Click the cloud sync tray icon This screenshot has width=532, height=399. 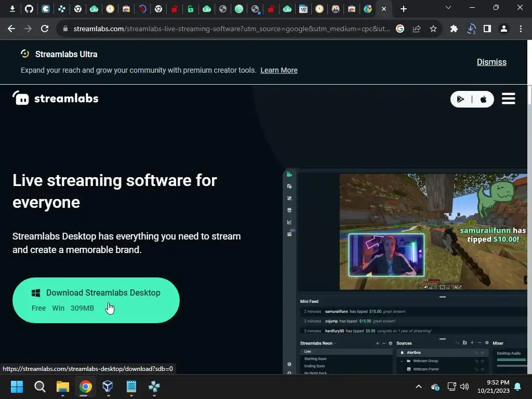point(435,387)
